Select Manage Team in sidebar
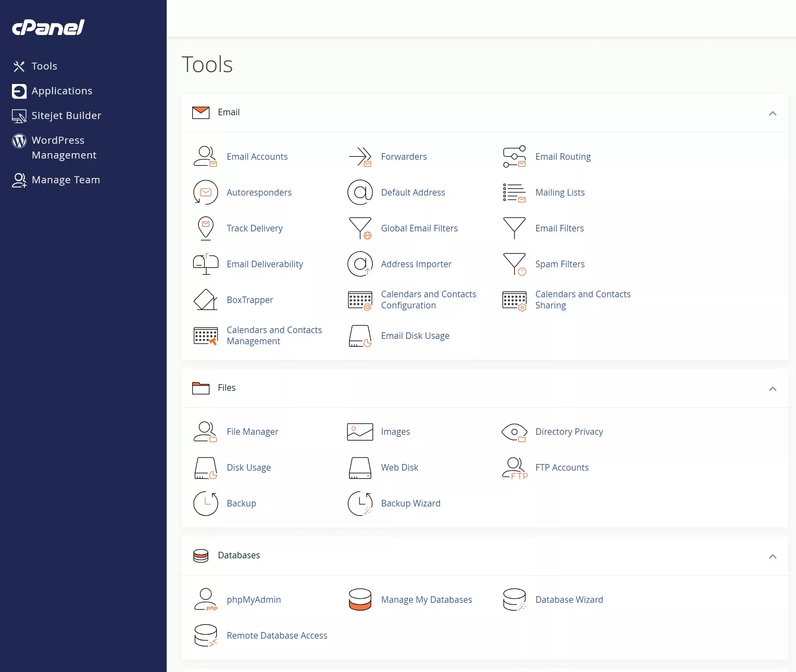 click(65, 180)
